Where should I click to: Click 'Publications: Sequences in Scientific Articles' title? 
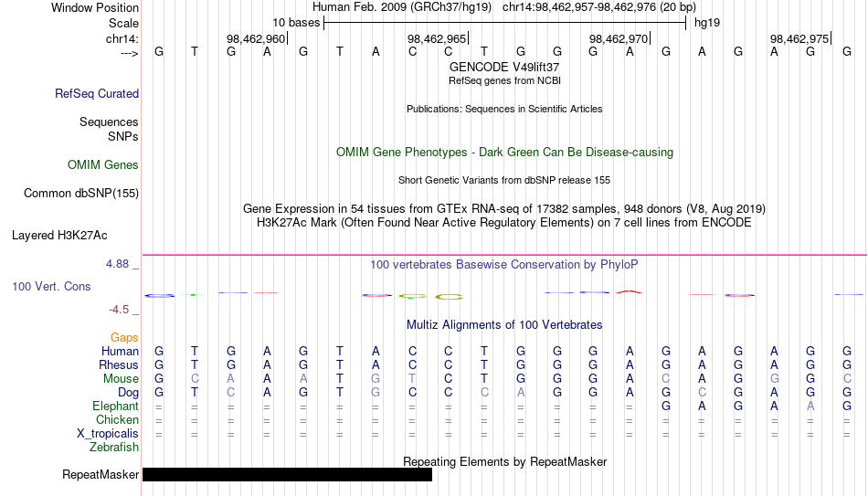tap(504, 109)
